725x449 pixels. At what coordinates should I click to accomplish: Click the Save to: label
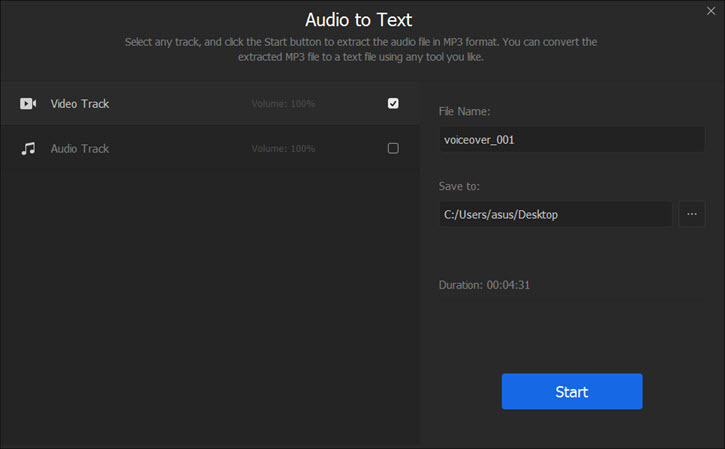click(460, 186)
